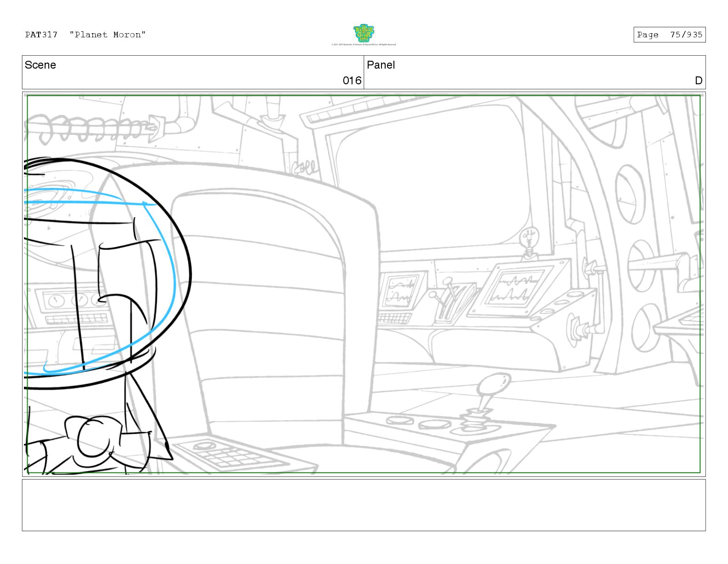The image size is (728, 564).
Task: Click the "Panel" header label
Action: (381, 65)
